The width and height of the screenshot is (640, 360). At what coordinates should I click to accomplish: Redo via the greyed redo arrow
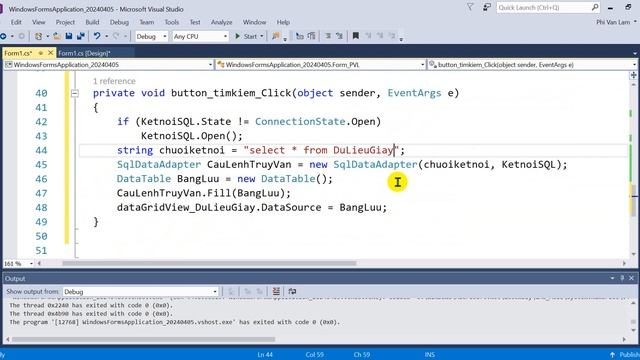(x=116, y=36)
